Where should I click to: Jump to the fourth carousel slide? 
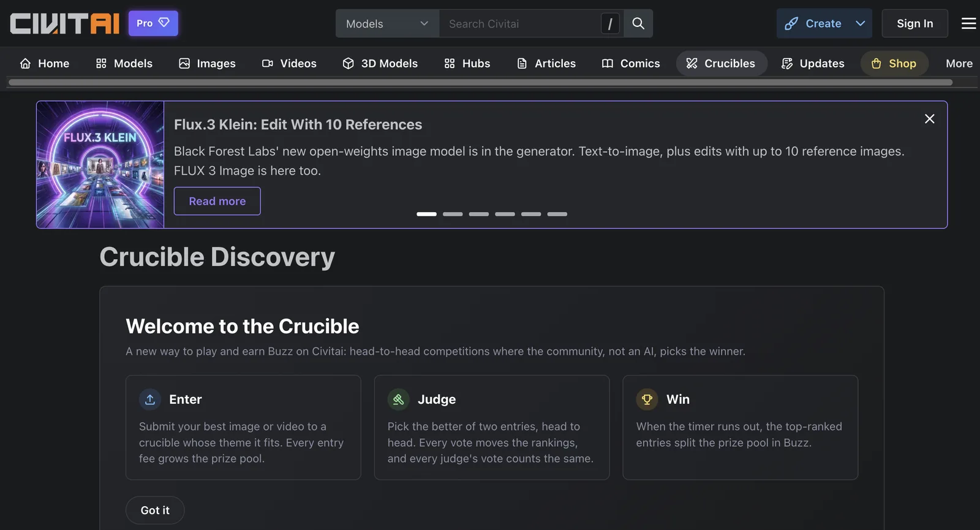tap(505, 214)
